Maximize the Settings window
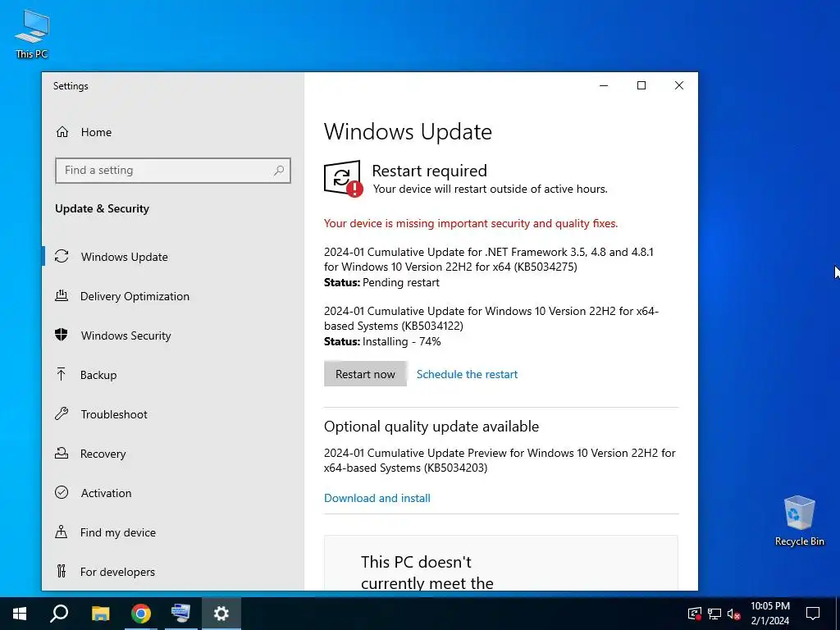 641,85
